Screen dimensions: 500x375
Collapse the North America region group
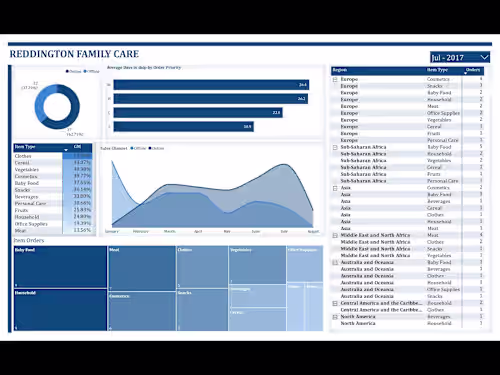click(x=335, y=317)
